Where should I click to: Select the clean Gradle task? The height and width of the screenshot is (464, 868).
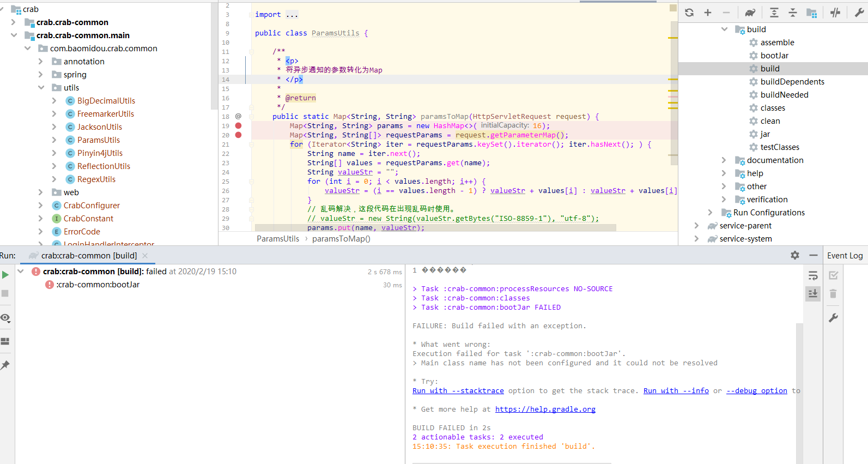pos(770,121)
